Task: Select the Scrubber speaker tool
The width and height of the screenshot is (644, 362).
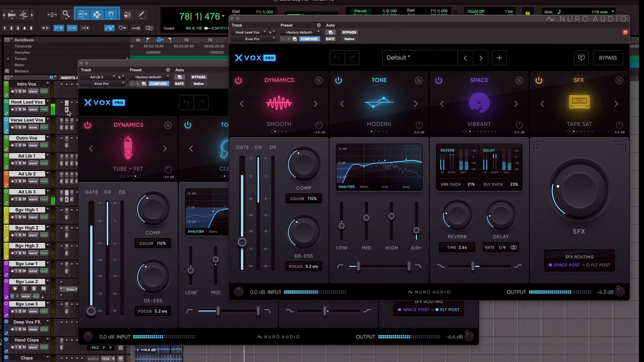Action: point(127,14)
